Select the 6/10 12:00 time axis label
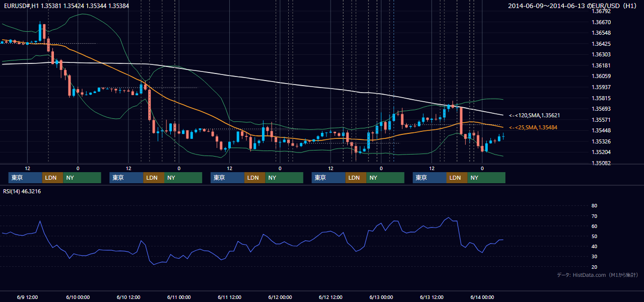 128,297
